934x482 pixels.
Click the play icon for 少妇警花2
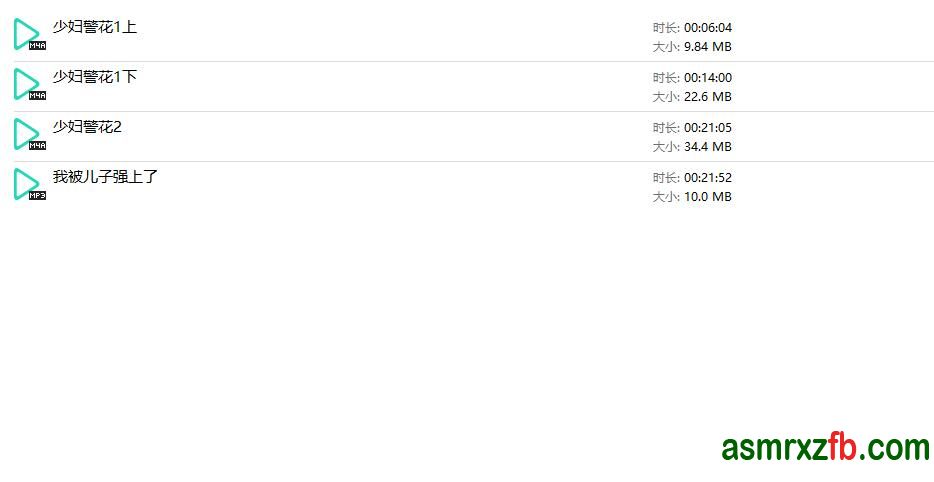tap(26, 133)
